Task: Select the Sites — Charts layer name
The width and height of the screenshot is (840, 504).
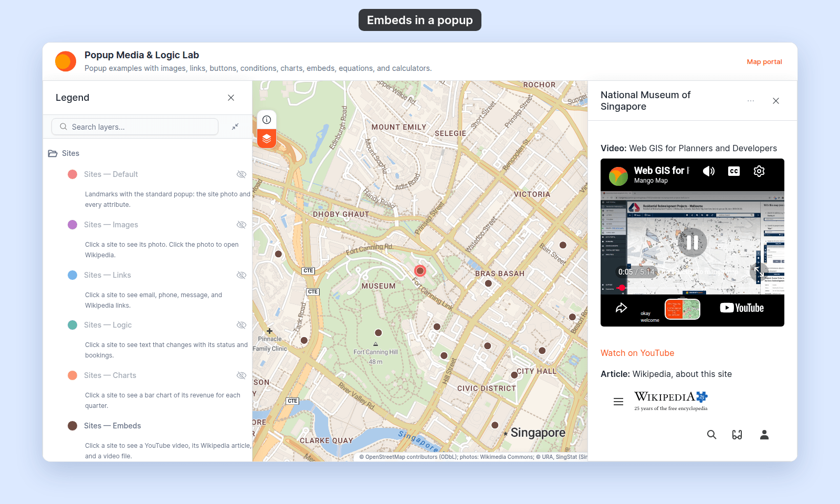Action: tap(110, 375)
